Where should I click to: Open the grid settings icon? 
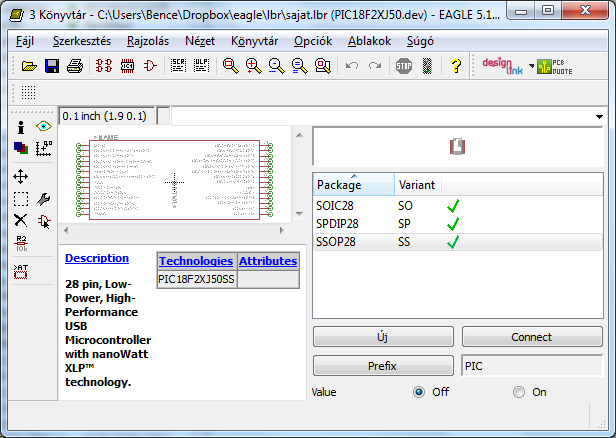[28, 92]
